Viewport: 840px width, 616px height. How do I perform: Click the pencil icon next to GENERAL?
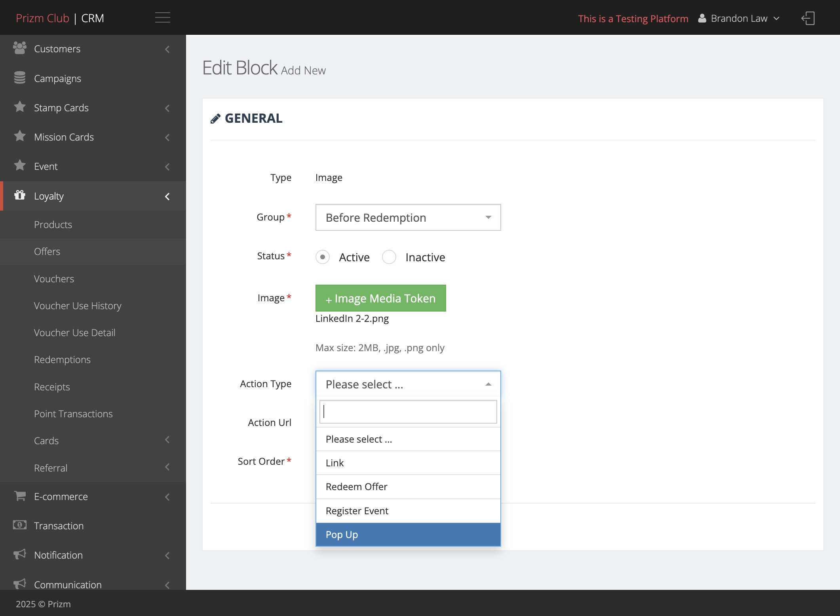[x=215, y=119]
